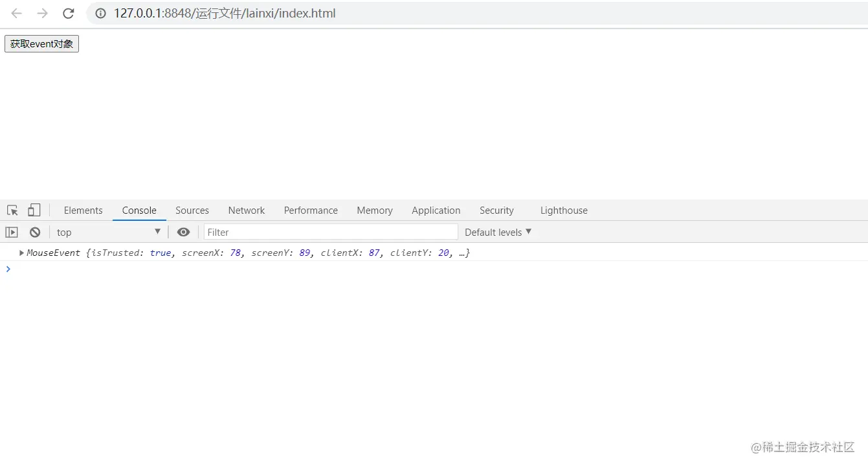Click the console Filter field
The width and height of the screenshot is (868, 467).
point(331,232)
